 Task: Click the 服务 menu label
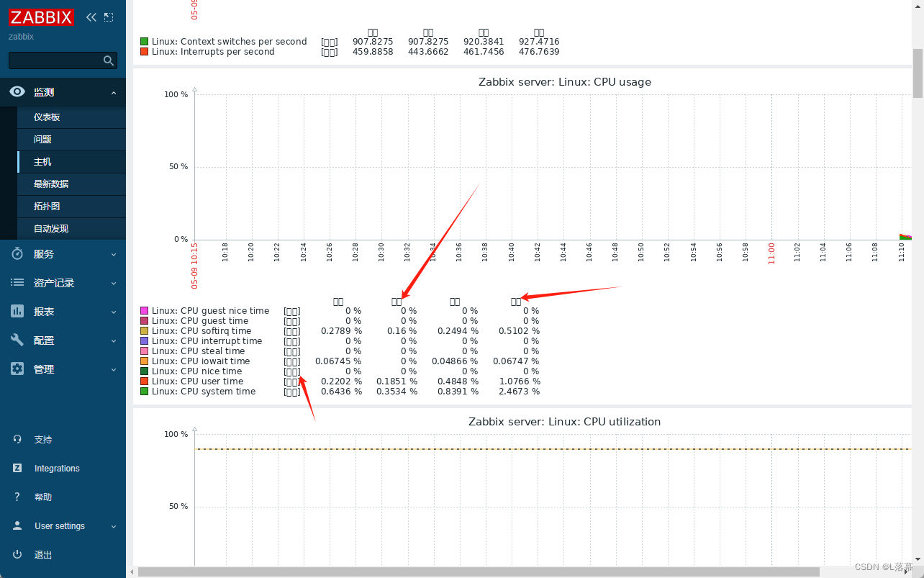(44, 254)
